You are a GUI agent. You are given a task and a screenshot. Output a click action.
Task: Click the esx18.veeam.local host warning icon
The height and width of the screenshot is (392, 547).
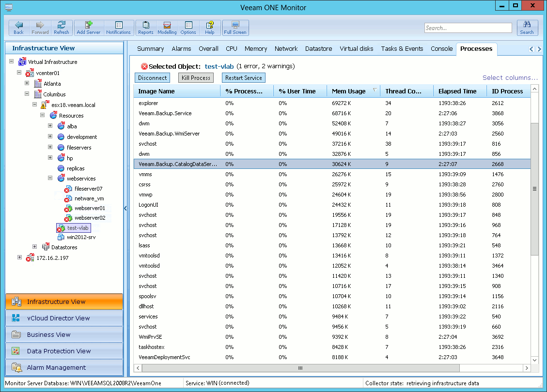click(45, 105)
